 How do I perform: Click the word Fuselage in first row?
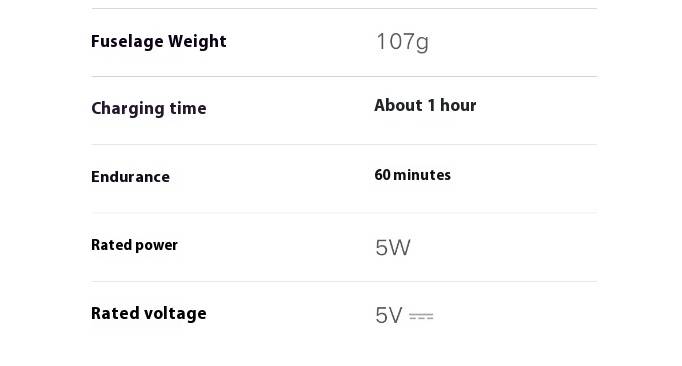[127, 42]
